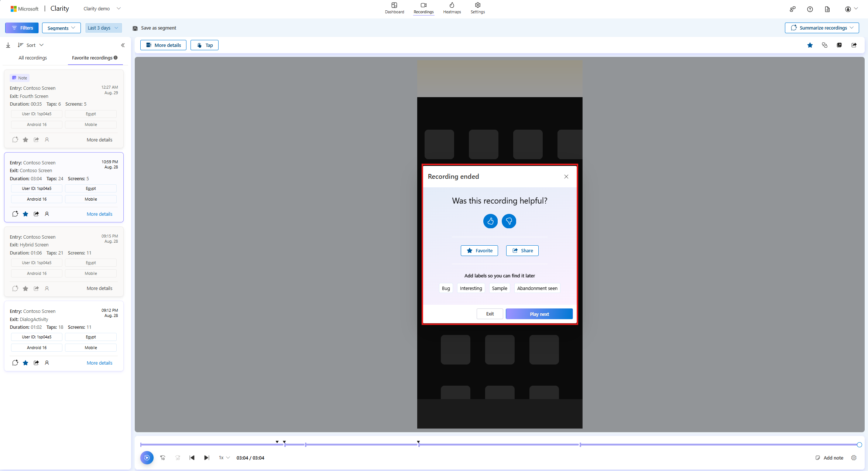Click the Summarize with Copilot icon on the 10:59 PM recording
This screenshot has height=471, width=868.
15,214
